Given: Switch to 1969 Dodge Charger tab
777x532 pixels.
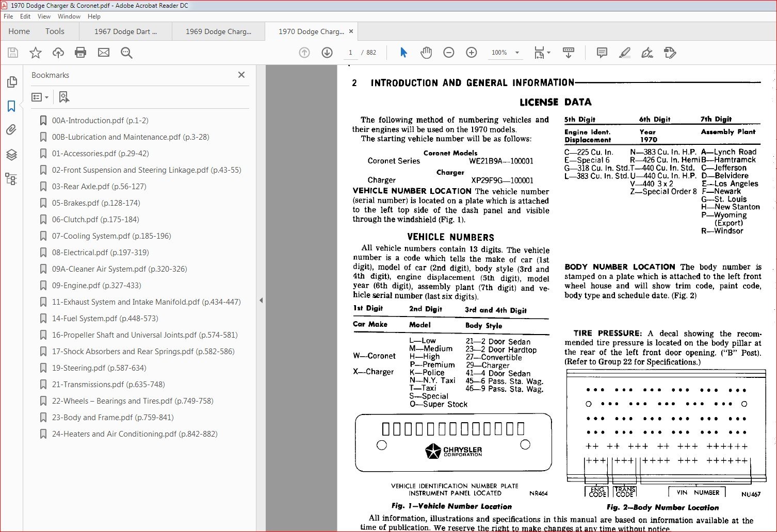Looking at the screenshot, I should [x=218, y=31].
